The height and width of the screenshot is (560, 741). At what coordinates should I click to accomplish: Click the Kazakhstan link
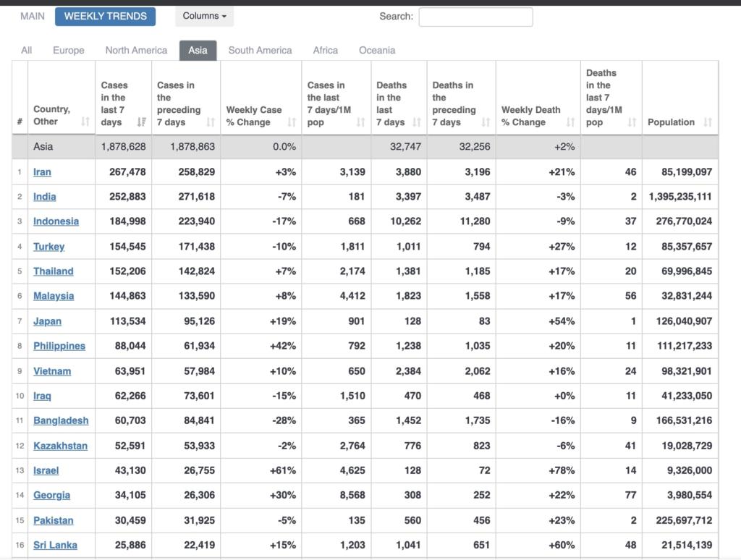[x=60, y=446]
